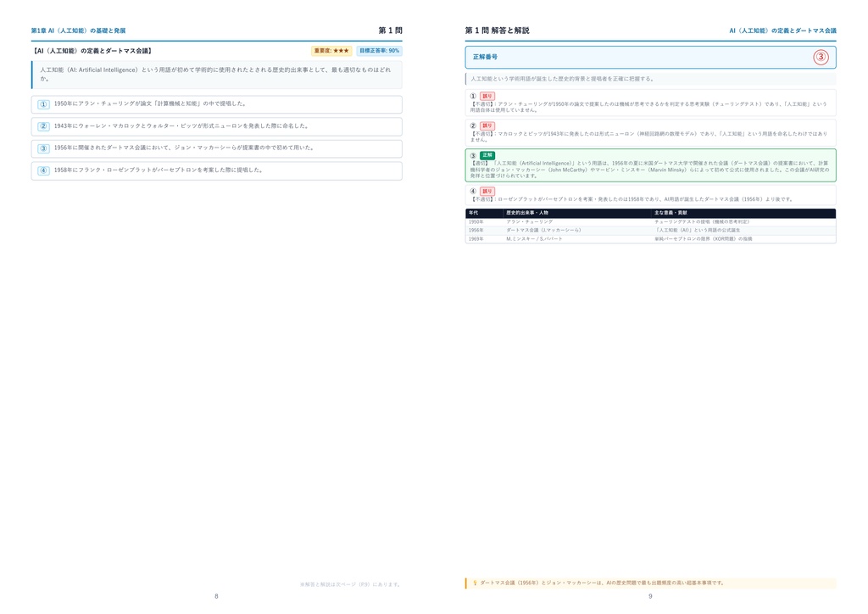
Task: Click the 誤り badge beside explanation ①
Action: 487,97
